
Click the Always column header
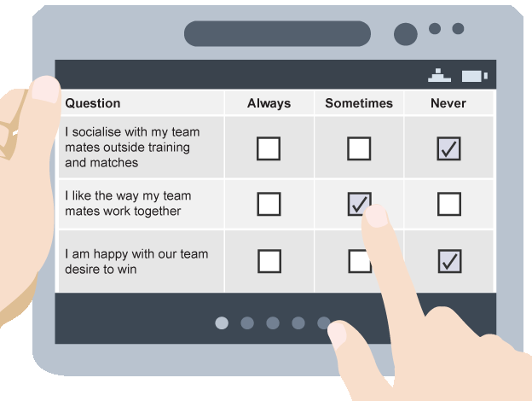tap(269, 103)
